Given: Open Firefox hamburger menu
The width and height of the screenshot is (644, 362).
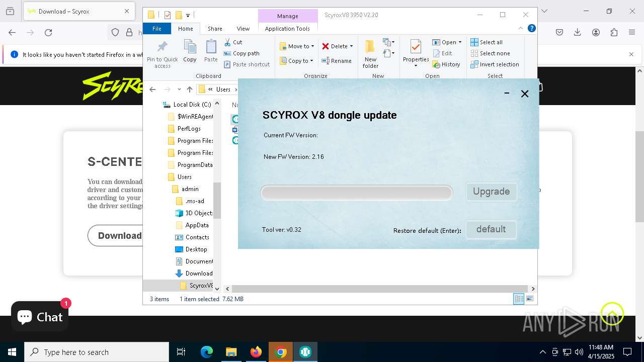Looking at the screenshot, I should click(x=632, y=32).
